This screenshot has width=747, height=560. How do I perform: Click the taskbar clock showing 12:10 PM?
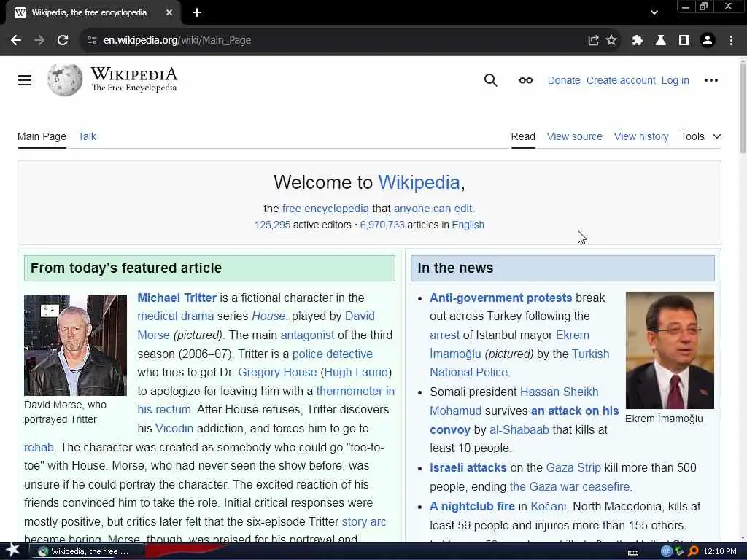[x=720, y=551]
